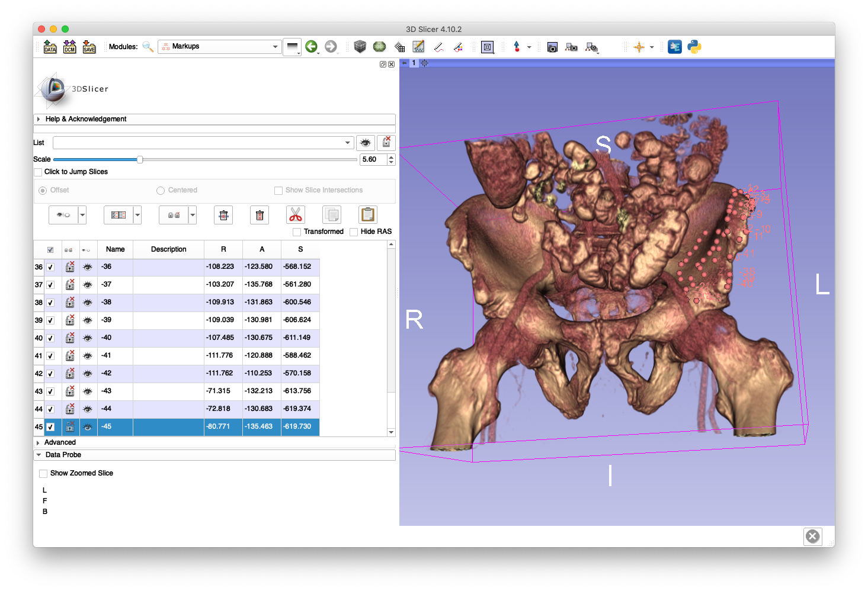
Task: Cut the selected markup points
Action: (x=295, y=214)
